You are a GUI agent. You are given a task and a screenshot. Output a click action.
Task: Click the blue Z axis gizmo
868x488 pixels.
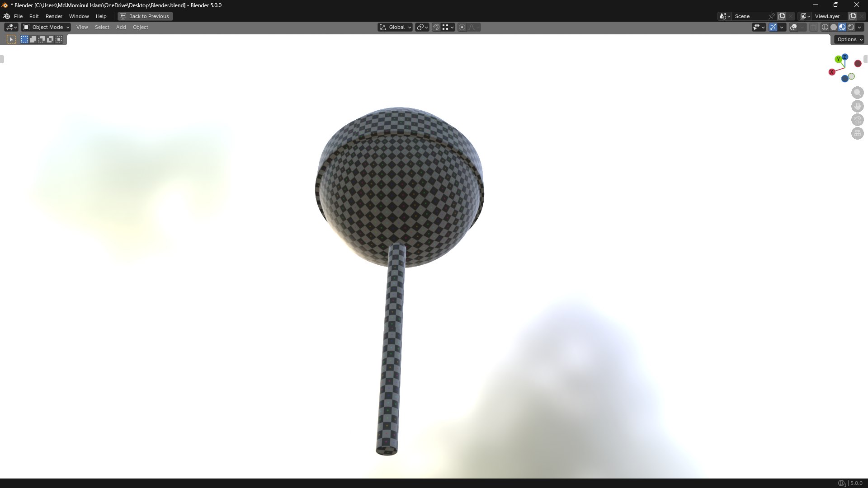[x=845, y=57]
